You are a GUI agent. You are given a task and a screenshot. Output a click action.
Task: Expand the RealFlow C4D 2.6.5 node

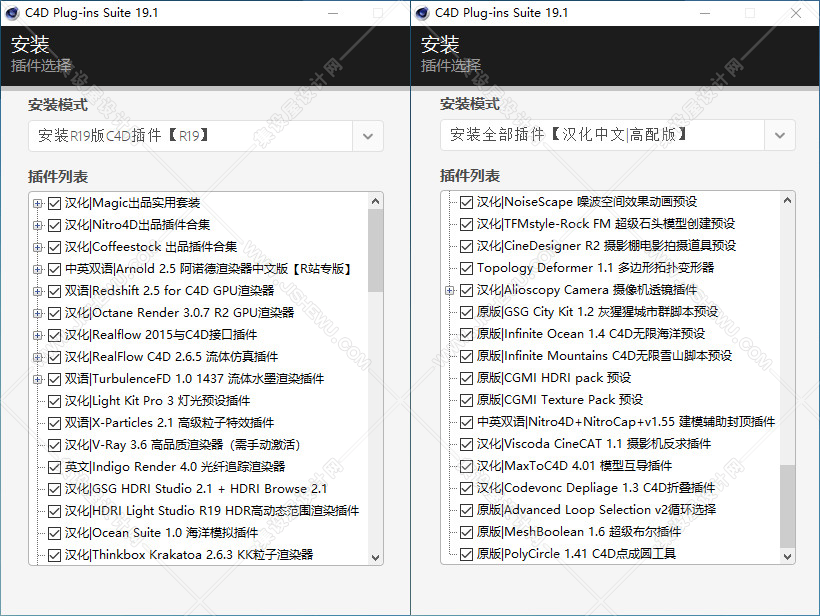(38, 357)
